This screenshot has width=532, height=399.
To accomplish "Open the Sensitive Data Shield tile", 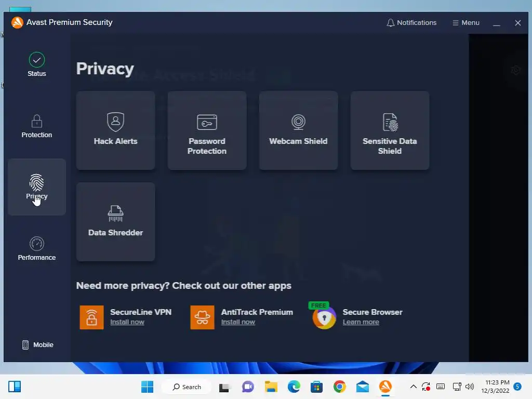I will point(390,130).
